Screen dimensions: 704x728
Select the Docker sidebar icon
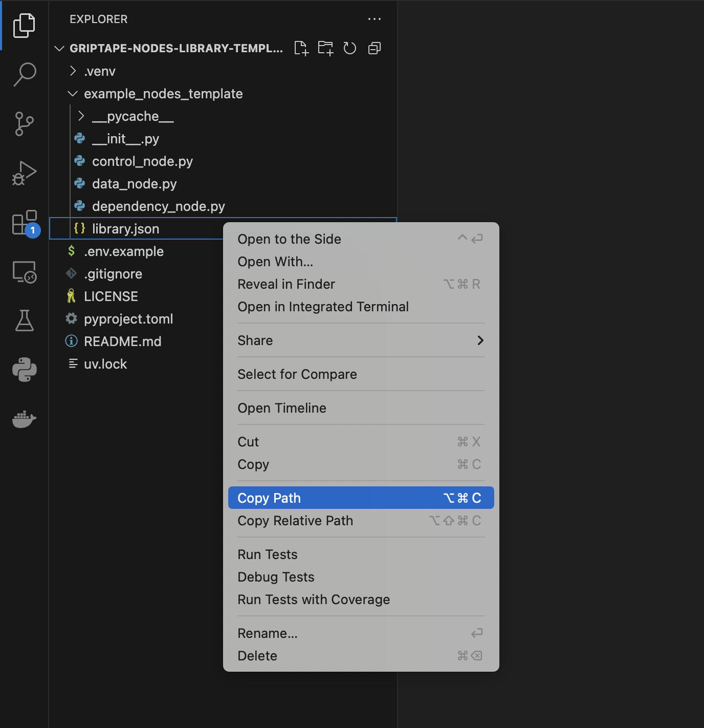[x=24, y=419]
